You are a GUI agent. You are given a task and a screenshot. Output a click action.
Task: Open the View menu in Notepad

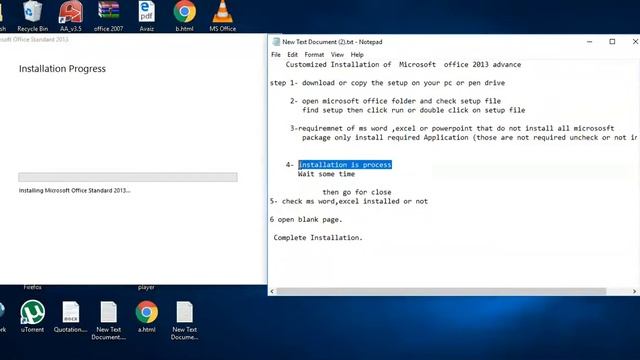point(337,55)
